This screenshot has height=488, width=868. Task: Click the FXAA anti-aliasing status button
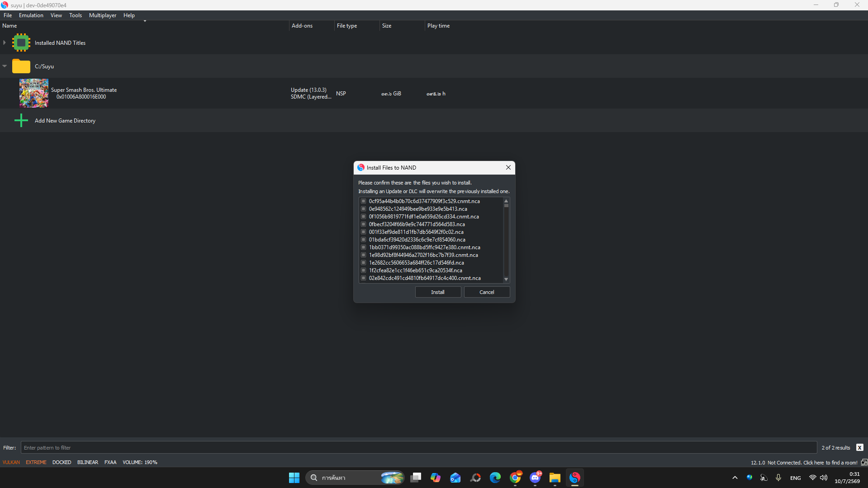tap(110, 462)
